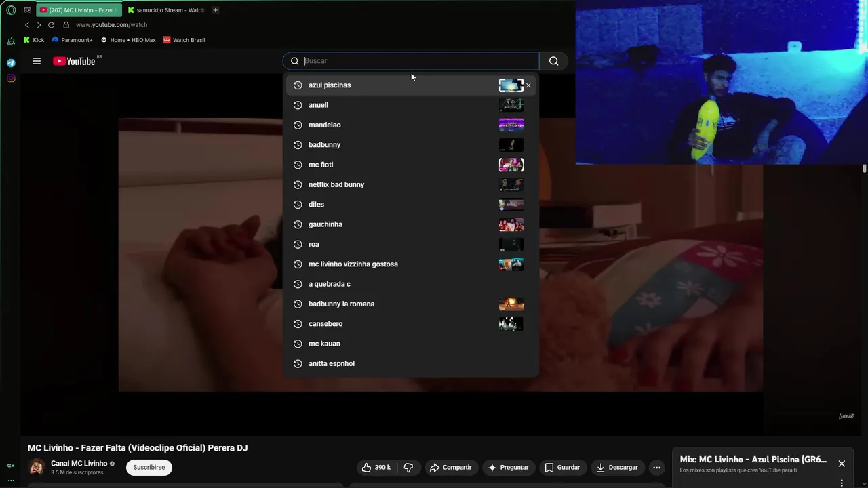Click the address bar URL
The image size is (868, 488).
(x=111, y=25)
